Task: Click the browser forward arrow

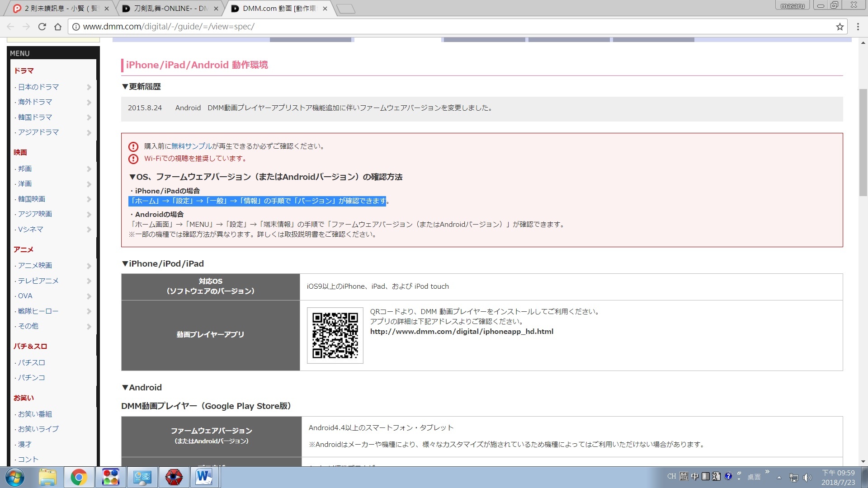Action: pos(26,27)
